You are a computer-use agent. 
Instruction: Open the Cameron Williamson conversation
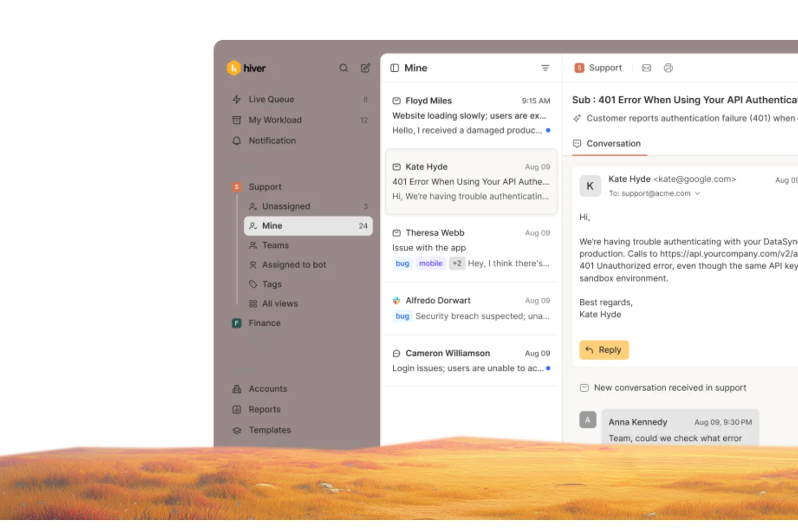coord(471,361)
